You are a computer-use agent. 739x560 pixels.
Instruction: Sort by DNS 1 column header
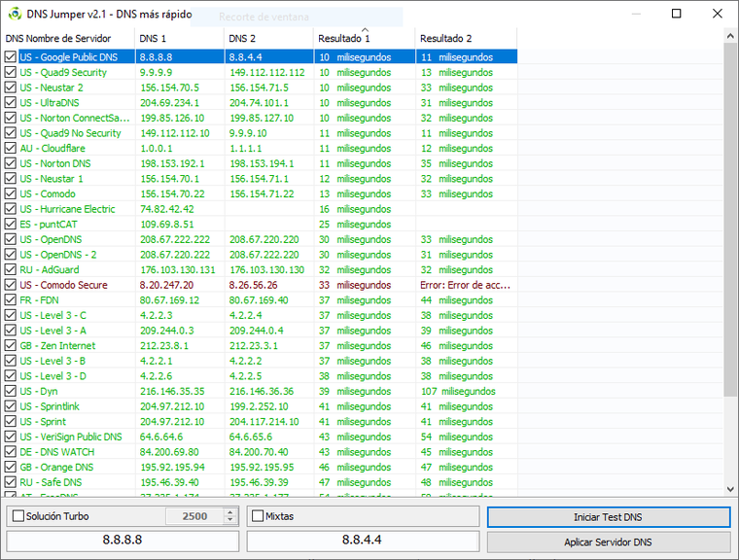click(180, 38)
